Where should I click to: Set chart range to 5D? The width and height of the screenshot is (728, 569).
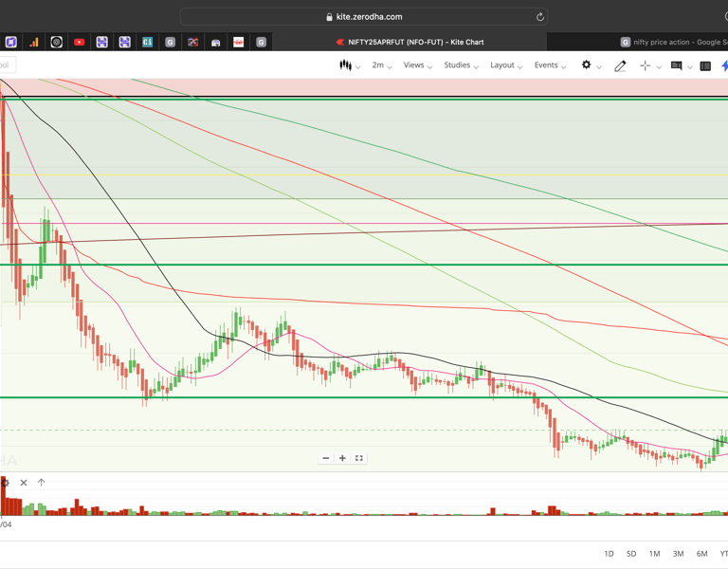coord(631,554)
